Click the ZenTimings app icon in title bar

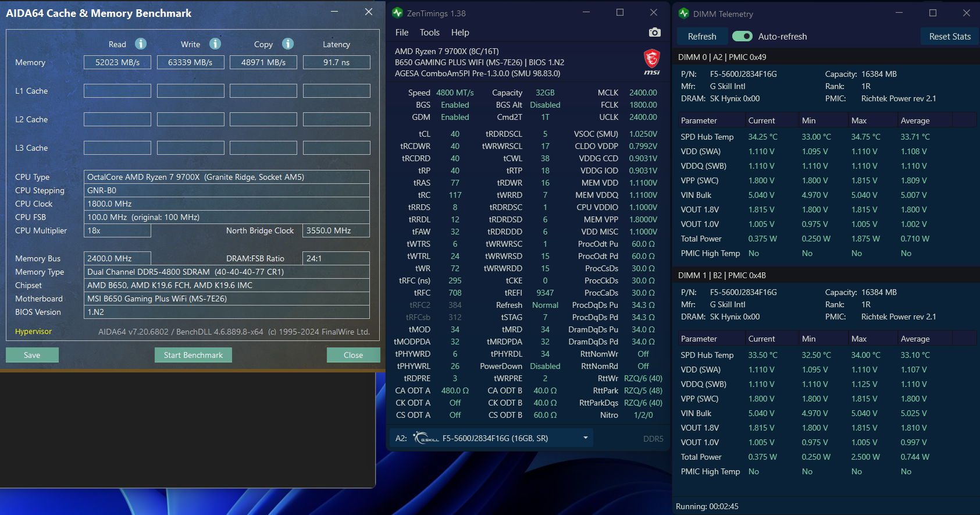(x=397, y=13)
